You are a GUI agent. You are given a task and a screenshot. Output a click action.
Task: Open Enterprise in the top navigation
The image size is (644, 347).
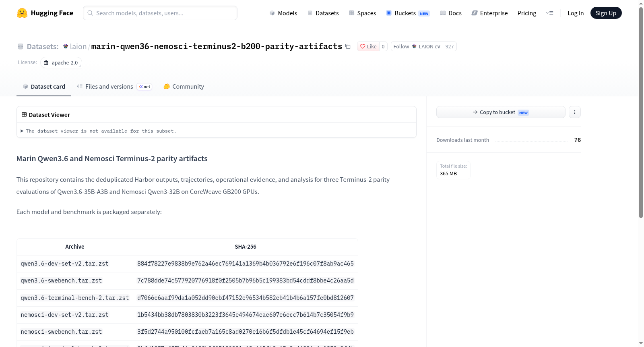(489, 13)
